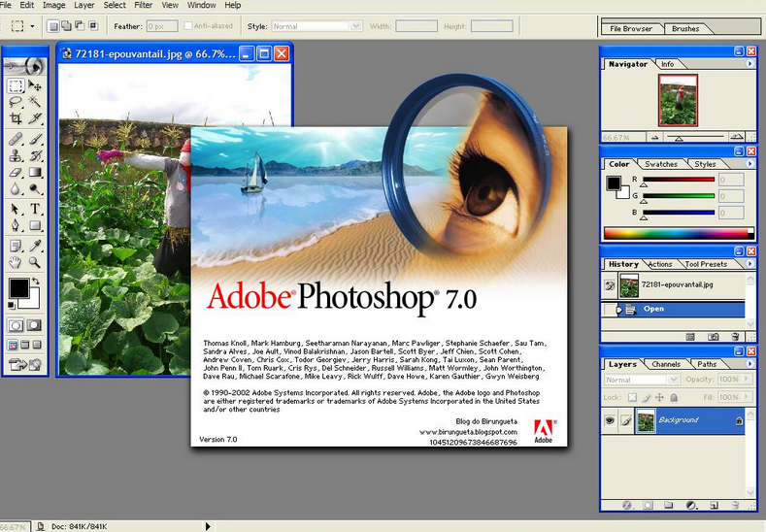
Task: Open Color panel flyout menu arrow
Action: pyautogui.click(x=749, y=164)
